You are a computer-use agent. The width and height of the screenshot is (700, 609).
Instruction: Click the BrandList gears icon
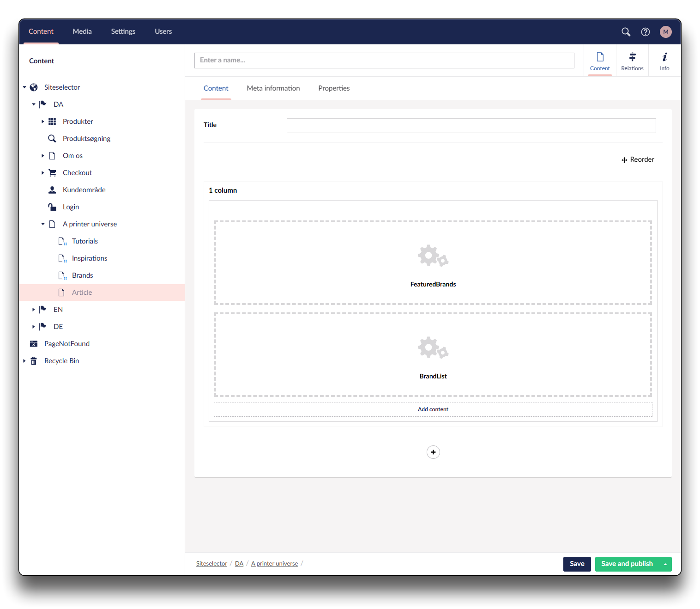[433, 347]
